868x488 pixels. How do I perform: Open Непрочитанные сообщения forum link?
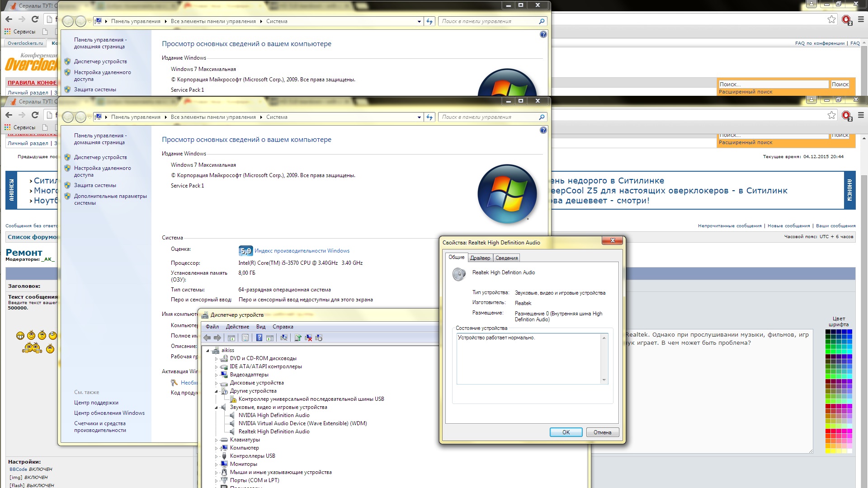730,226
